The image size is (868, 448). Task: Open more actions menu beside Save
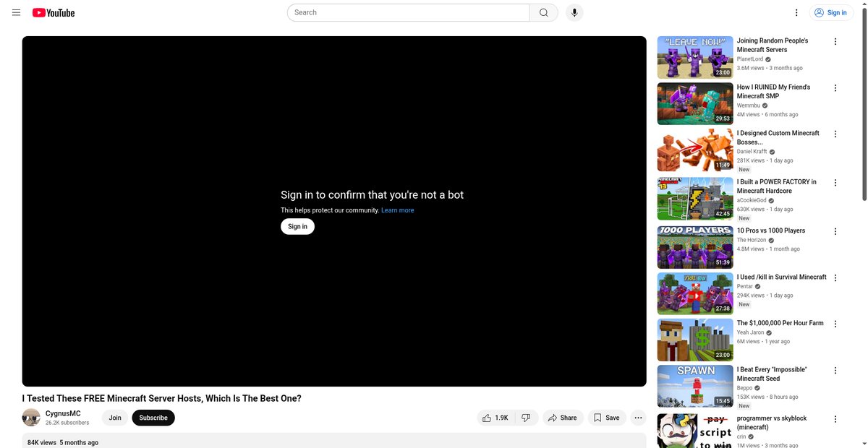pyautogui.click(x=638, y=418)
